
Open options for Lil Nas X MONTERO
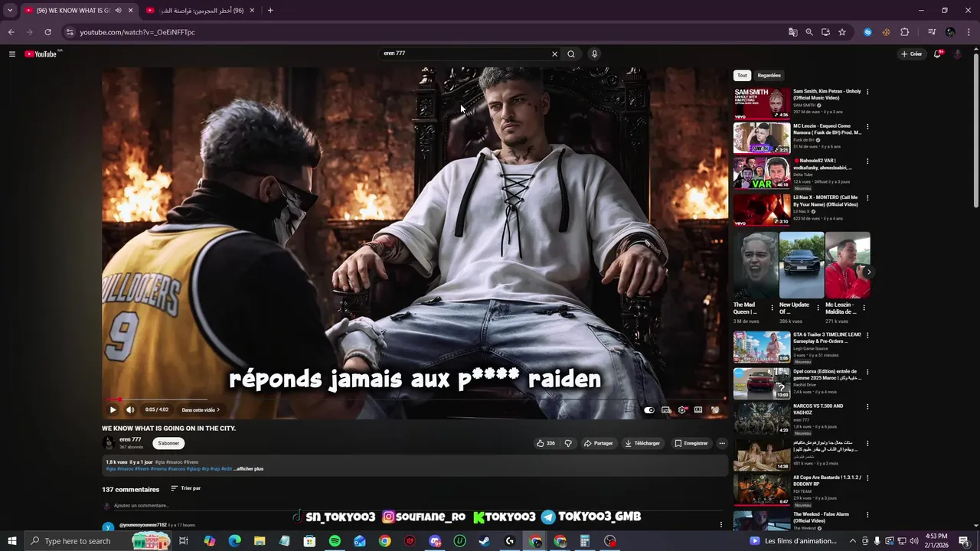[867, 197]
